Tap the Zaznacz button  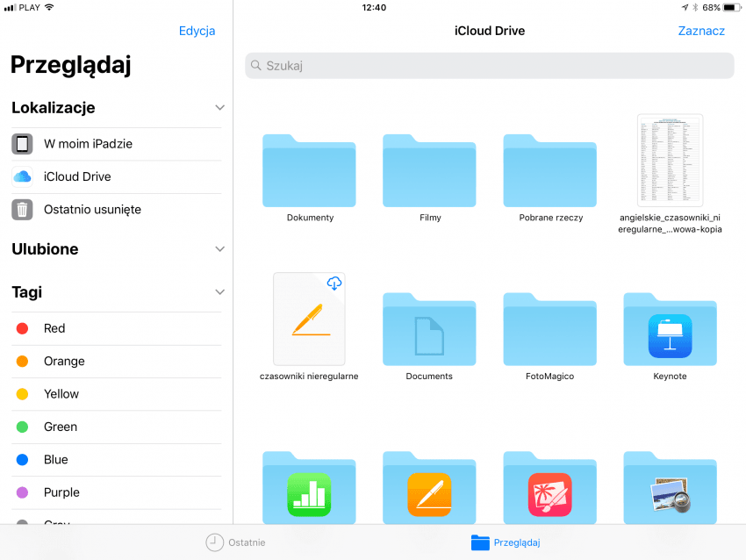tap(701, 31)
